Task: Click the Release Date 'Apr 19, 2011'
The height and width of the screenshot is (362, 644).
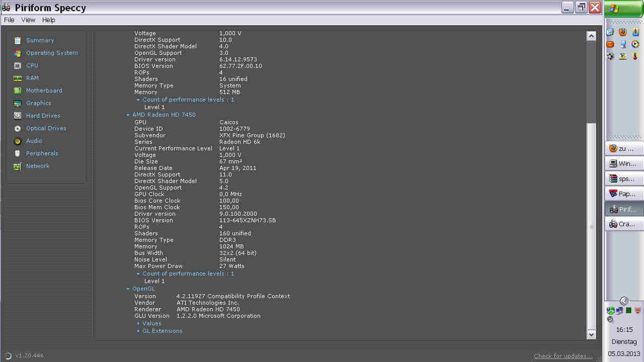Action: pos(238,168)
